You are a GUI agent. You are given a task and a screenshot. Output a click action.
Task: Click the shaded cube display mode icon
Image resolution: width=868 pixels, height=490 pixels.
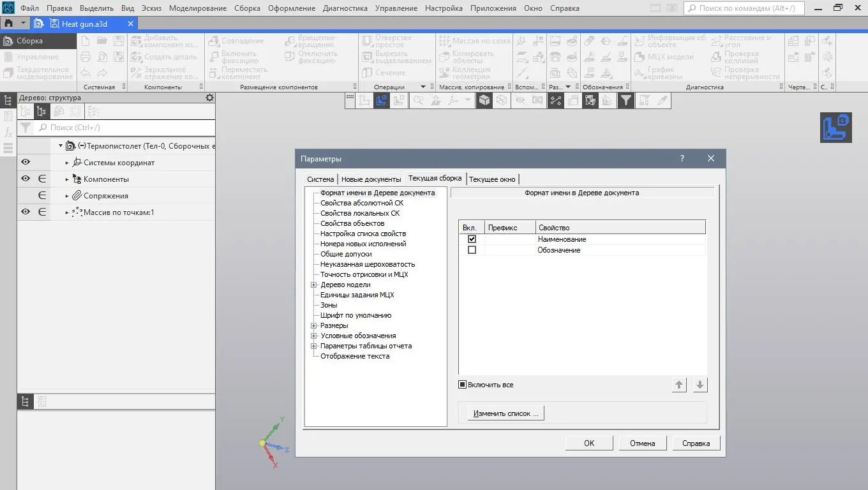pyautogui.click(x=484, y=100)
